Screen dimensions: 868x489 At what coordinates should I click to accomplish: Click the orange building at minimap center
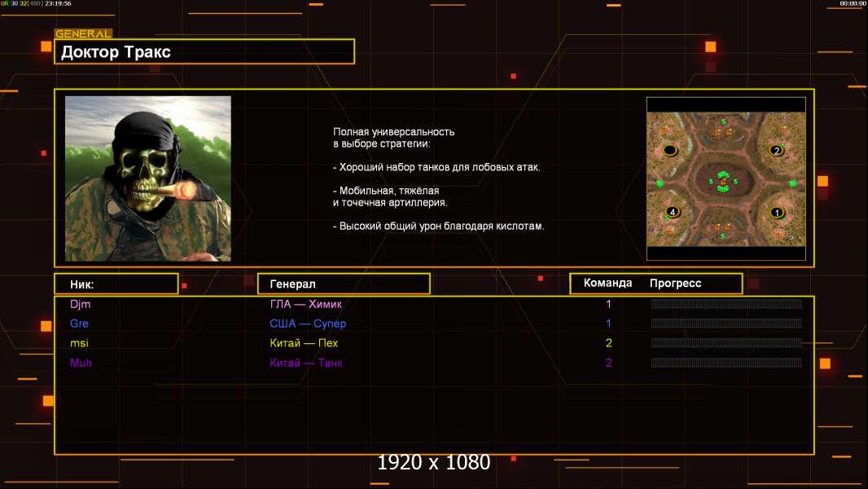(x=723, y=181)
